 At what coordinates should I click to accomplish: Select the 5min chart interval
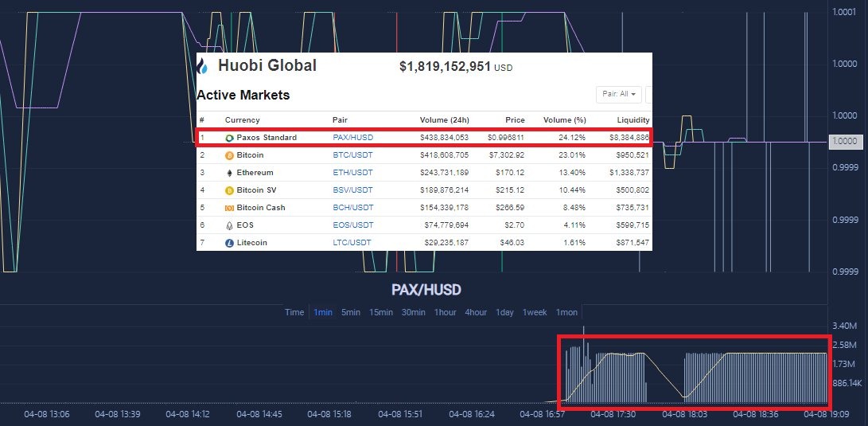pos(350,312)
